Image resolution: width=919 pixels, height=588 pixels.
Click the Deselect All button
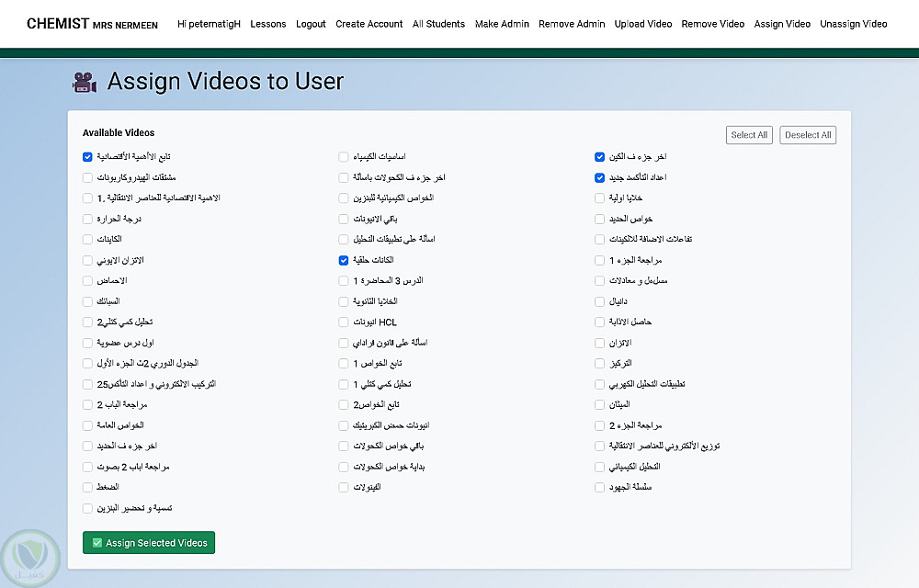(x=808, y=135)
